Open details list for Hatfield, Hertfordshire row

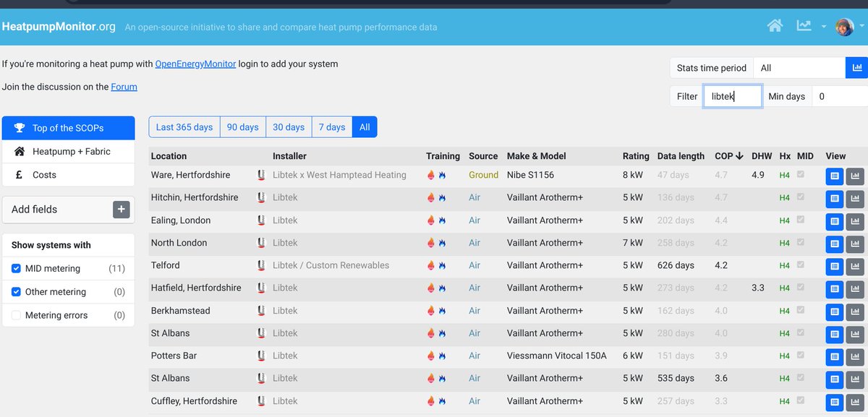[x=834, y=288]
